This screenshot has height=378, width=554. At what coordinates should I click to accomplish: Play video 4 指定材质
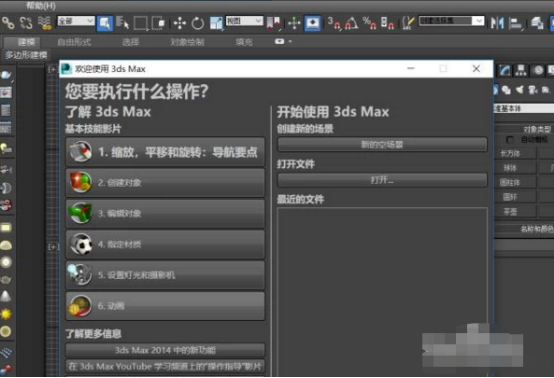pos(165,244)
